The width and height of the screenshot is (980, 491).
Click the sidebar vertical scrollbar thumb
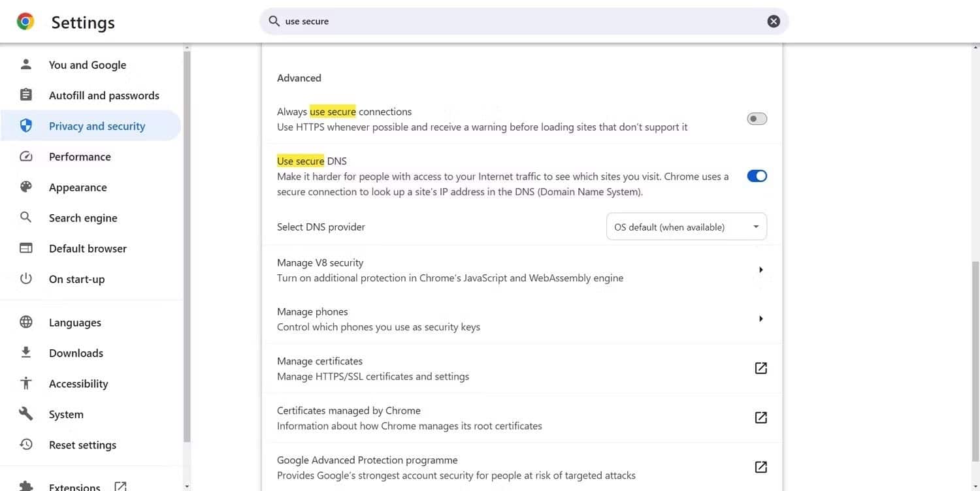click(187, 247)
